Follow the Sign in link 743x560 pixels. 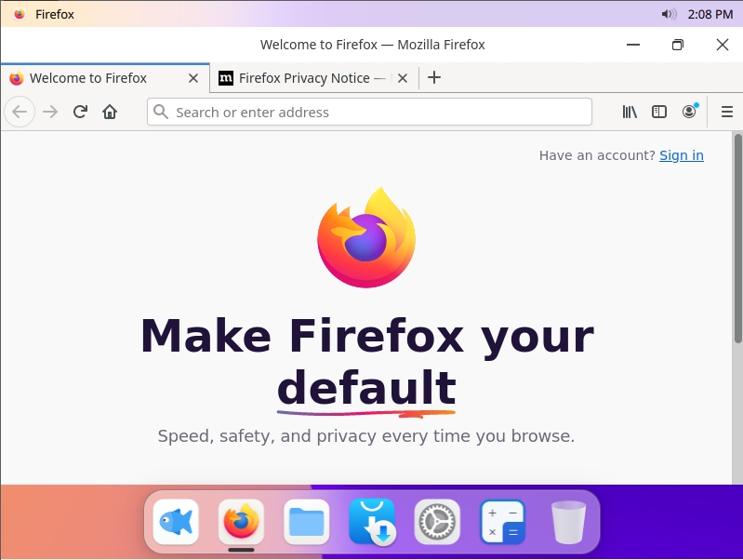[x=682, y=155]
